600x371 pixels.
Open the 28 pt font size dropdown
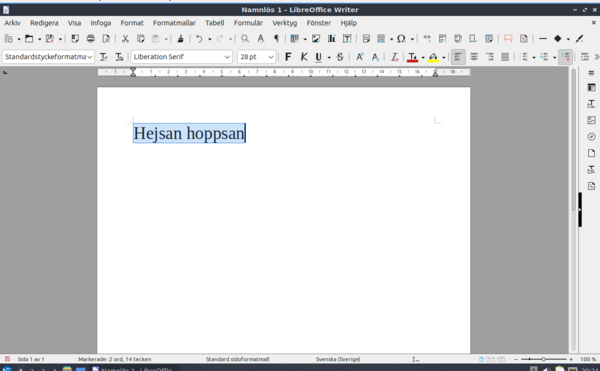pyautogui.click(x=271, y=57)
